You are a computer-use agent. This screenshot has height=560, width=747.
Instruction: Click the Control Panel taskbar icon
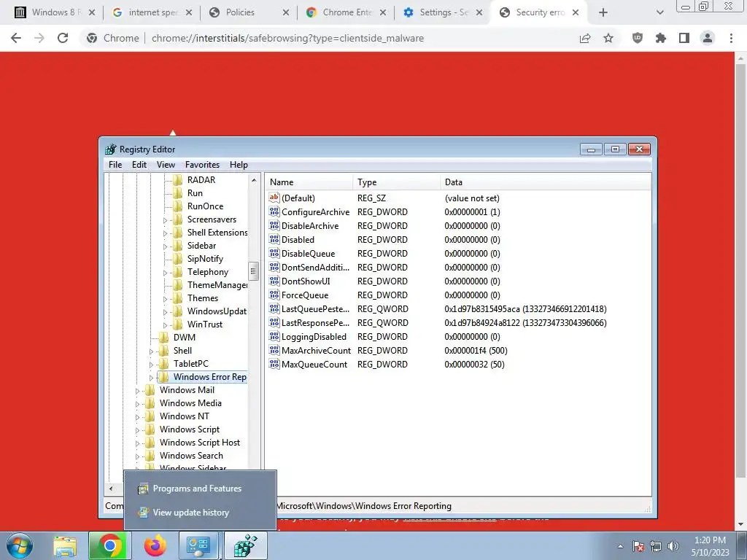tap(198, 545)
